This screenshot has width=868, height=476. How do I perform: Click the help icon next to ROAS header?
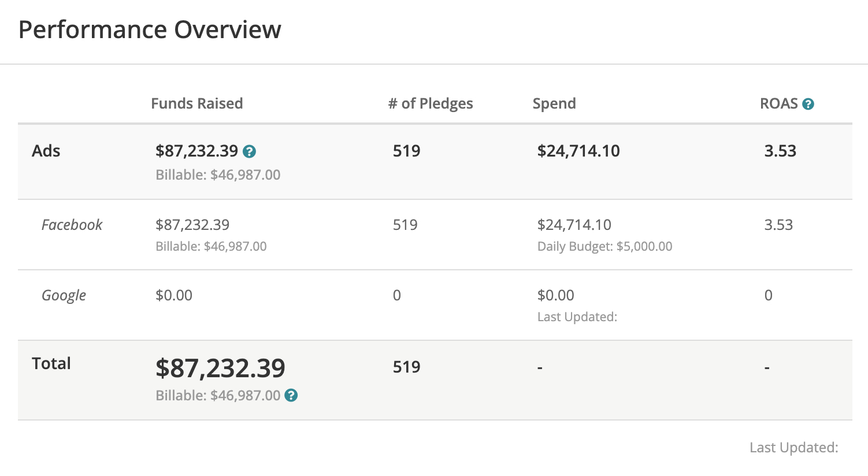click(808, 104)
